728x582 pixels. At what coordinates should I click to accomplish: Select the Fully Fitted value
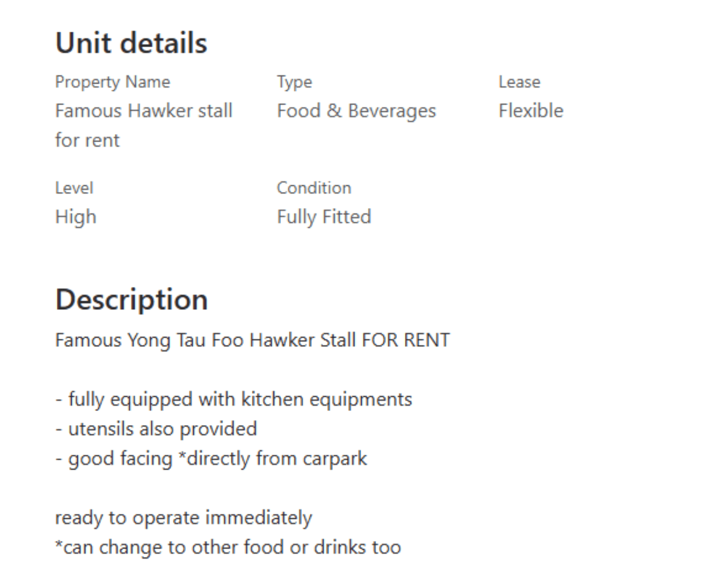[x=324, y=217]
